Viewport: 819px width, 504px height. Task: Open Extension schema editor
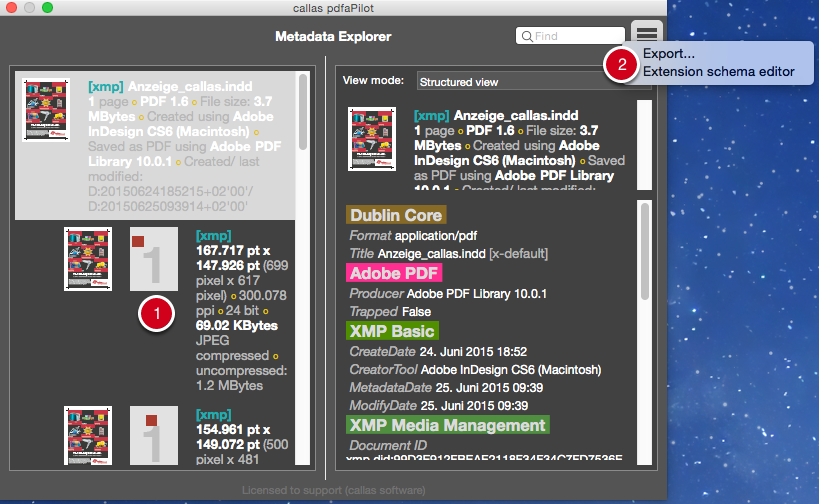[718, 72]
